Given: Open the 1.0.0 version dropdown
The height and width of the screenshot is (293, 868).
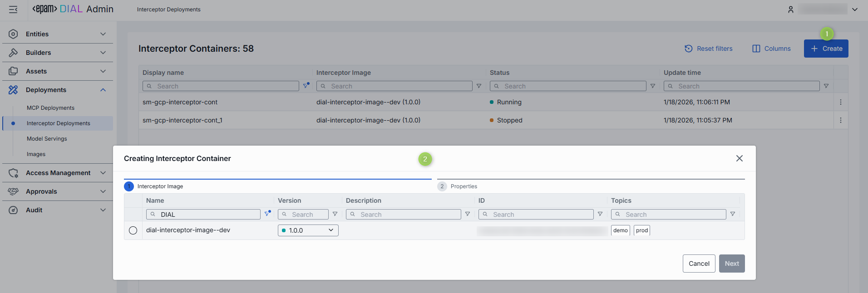Looking at the screenshot, I should (308, 230).
